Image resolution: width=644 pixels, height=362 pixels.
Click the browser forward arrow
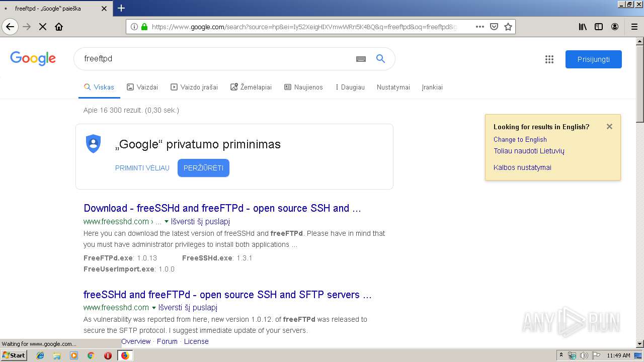(x=27, y=27)
